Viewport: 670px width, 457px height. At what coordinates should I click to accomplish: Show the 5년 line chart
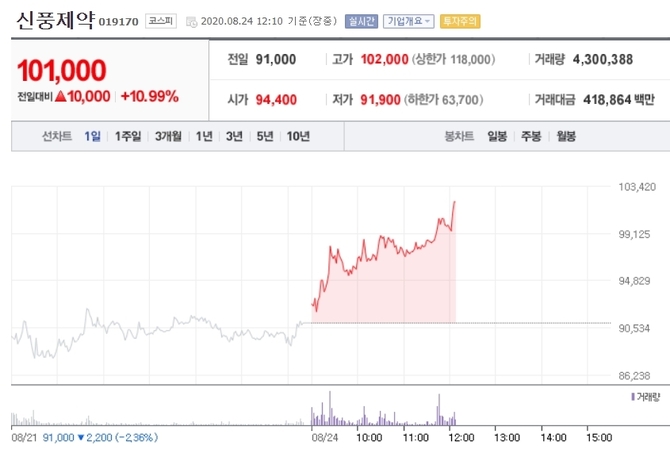[x=264, y=135]
